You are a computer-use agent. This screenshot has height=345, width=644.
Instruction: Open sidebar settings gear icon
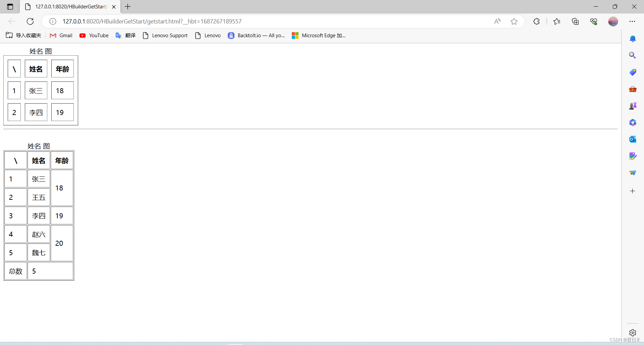coord(633,333)
